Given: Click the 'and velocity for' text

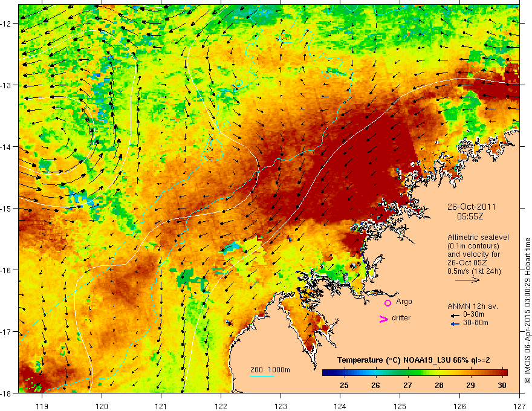Looking at the screenshot, I should (473, 254).
